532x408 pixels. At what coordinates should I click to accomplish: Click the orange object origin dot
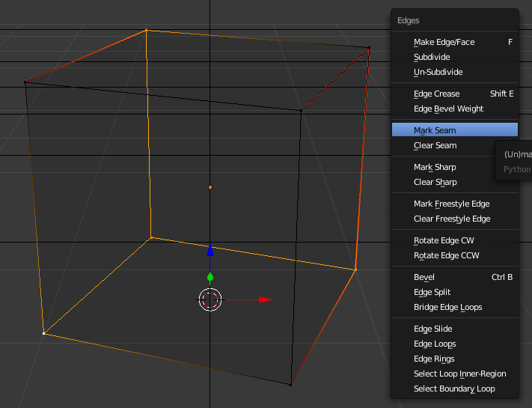point(210,187)
